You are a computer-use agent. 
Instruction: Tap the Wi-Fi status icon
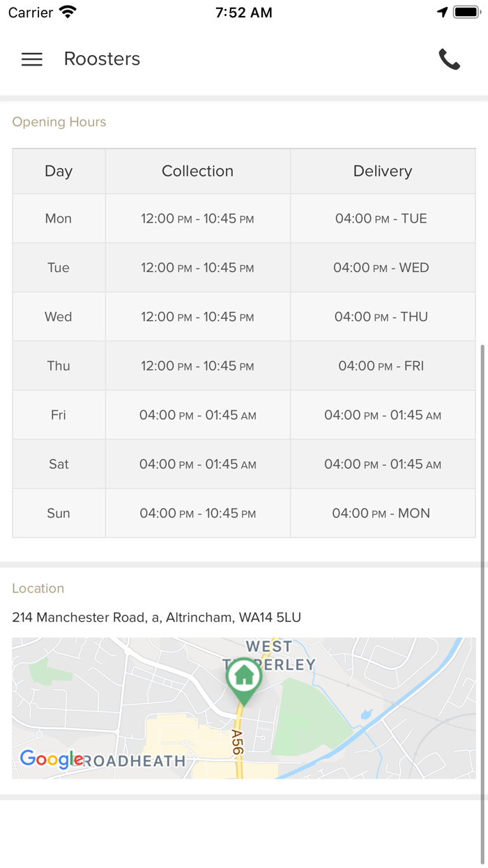coord(68,13)
